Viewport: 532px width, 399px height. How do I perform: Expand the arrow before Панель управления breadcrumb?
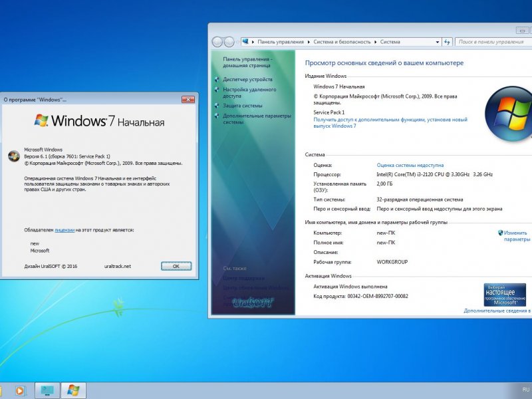[x=253, y=42]
